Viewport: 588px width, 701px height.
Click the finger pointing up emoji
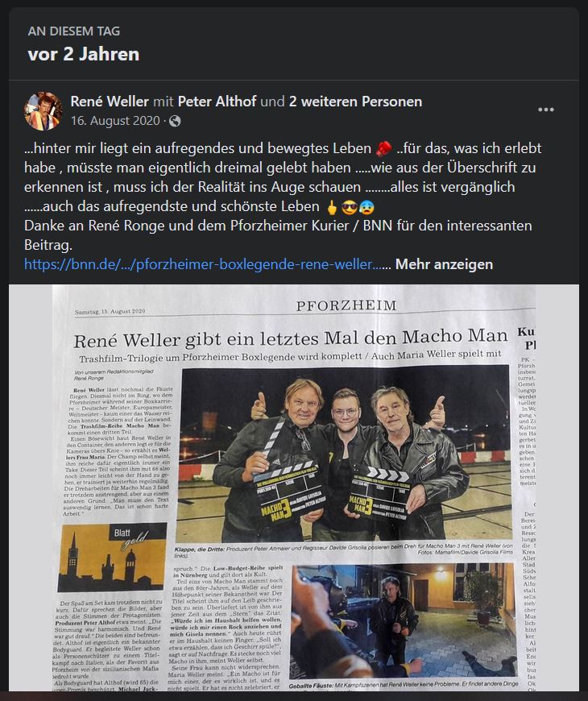pos(332,207)
